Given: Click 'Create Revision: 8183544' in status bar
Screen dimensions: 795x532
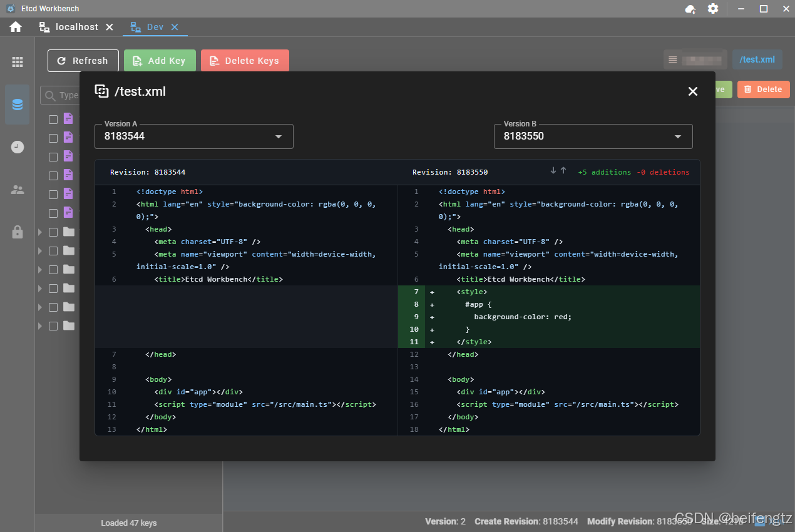Looking at the screenshot, I should 526,521.
